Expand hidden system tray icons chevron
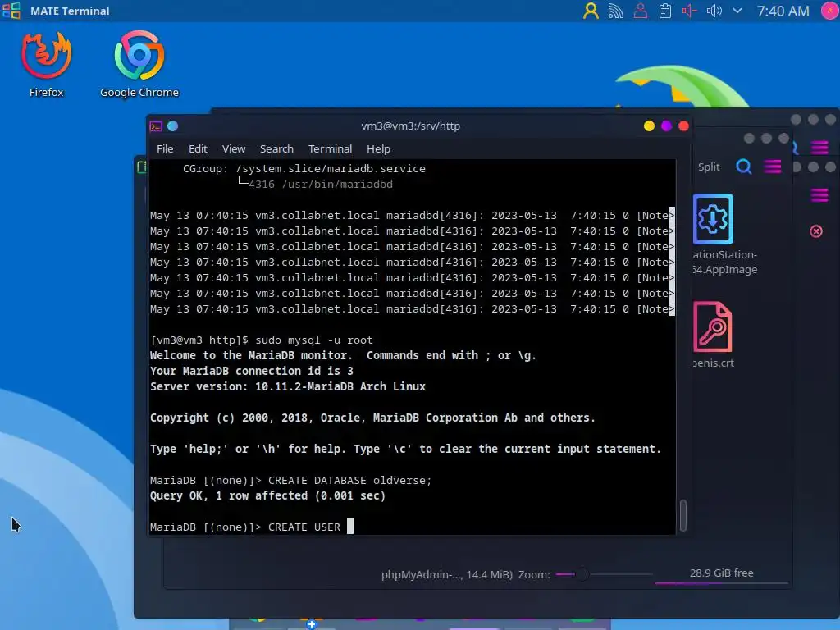This screenshot has width=840, height=630. click(737, 11)
